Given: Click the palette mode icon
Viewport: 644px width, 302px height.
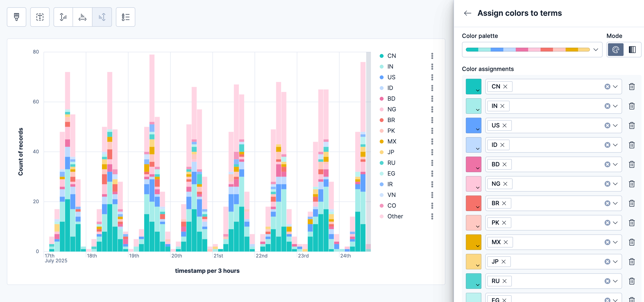Looking at the screenshot, I should [616, 50].
